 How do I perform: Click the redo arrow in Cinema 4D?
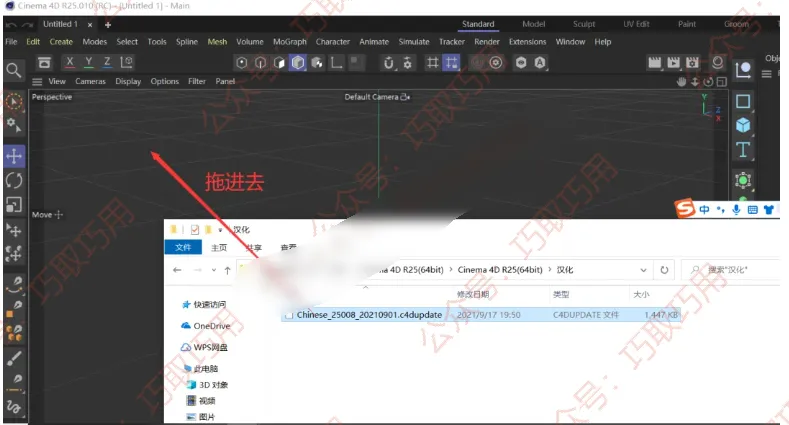tap(27, 25)
